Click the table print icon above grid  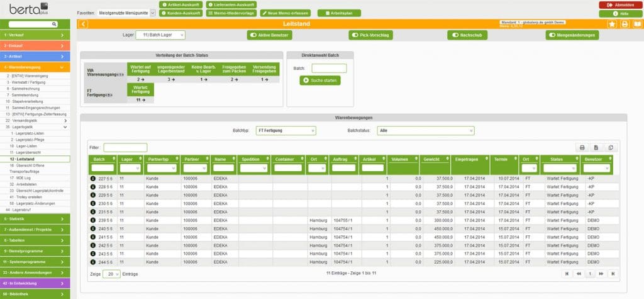tap(582, 147)
